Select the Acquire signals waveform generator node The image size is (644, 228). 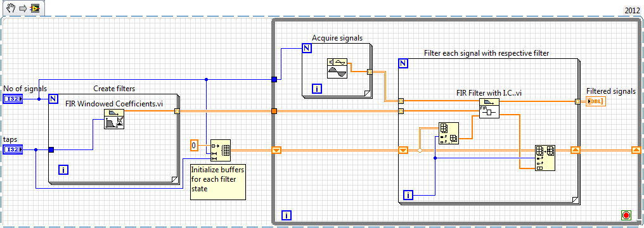(337, 68)
